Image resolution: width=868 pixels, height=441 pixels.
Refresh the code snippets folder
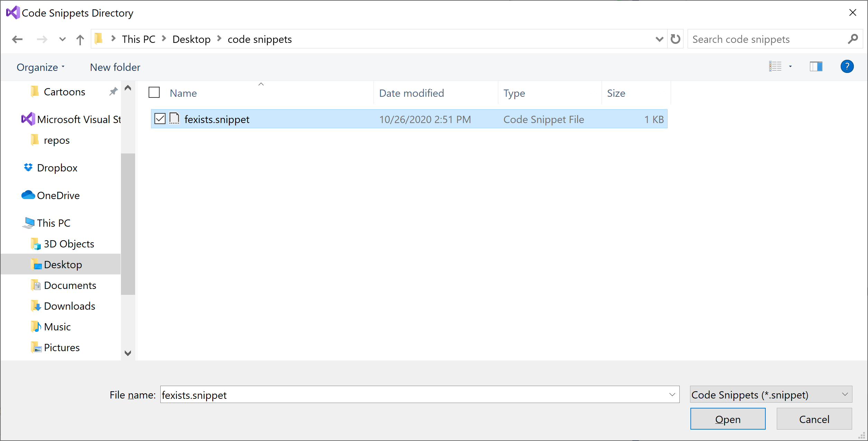[x=675, y=39]
